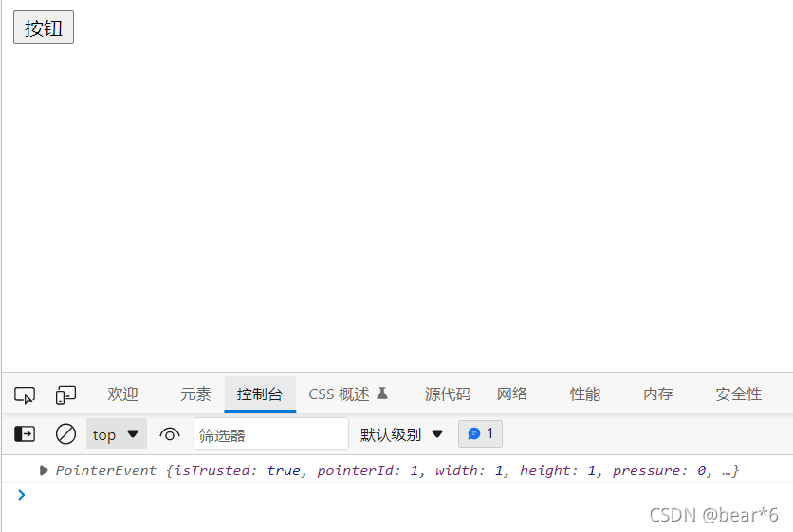Image resolution: width=793 pixels, height=532 pixels.
Task: Open the 1 issue badge
Action: [480, 434]
